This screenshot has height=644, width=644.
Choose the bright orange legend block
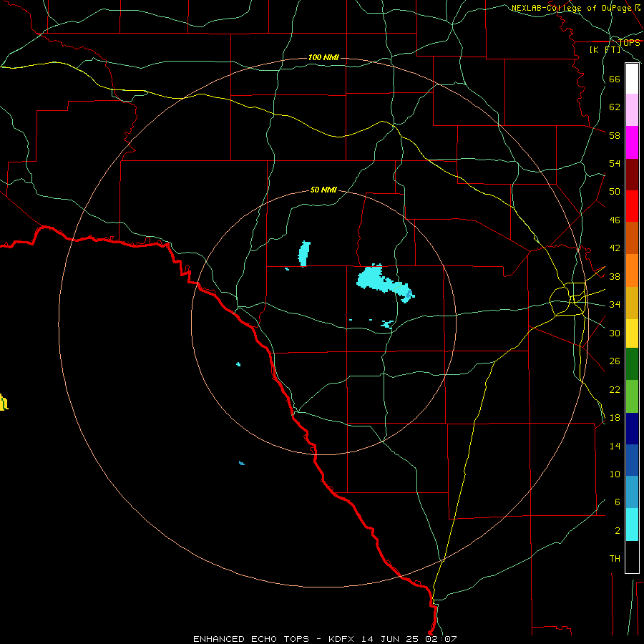click(632, 270)
